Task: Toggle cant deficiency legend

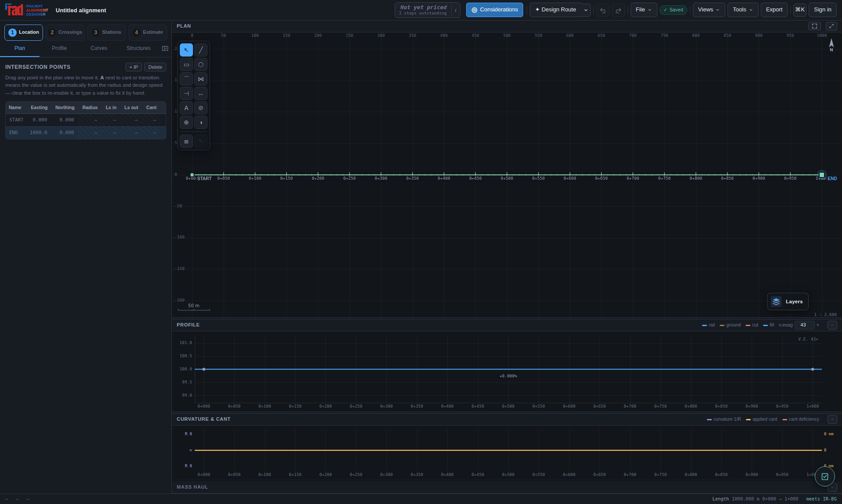Action: 800,419
